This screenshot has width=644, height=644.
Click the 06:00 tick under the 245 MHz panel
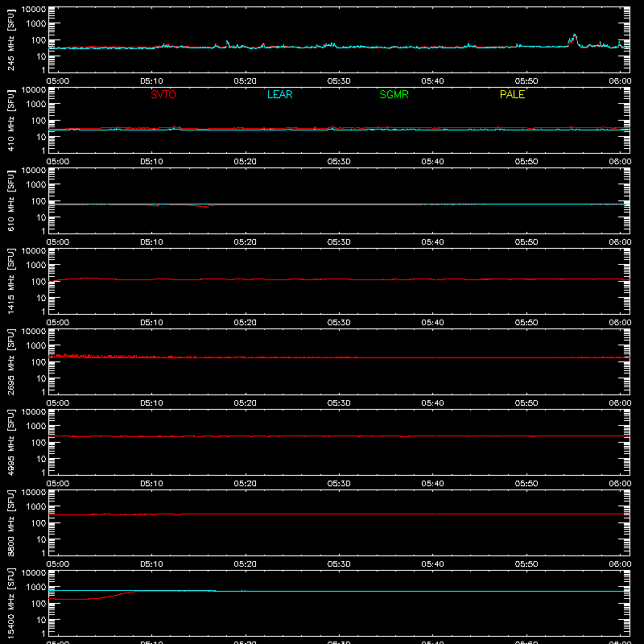click(620, 81)
